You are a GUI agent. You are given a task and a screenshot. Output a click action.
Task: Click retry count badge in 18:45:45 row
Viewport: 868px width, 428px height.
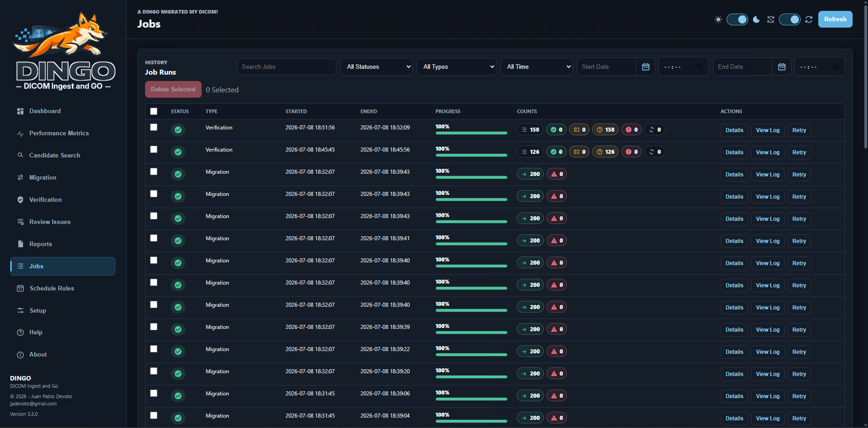click(x=655, y=152)
